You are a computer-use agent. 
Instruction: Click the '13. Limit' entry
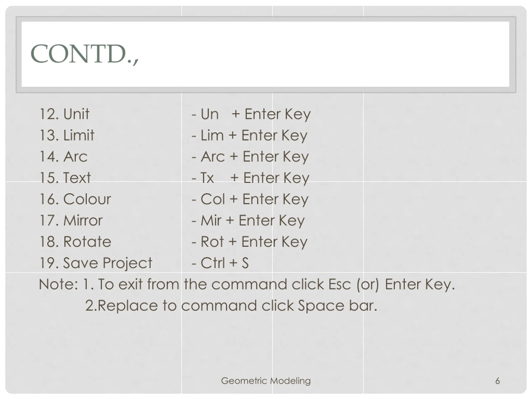click(x=67, y=135)
